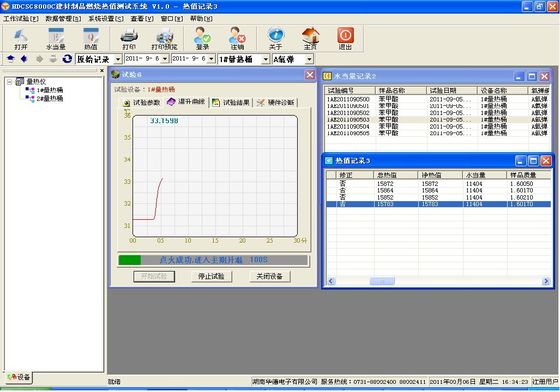Collapse the 量热仪 tree node
Screen dimensions: 560x392
(x=10, y=82)
